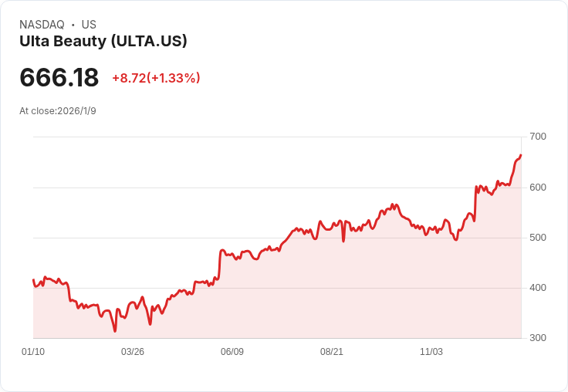Click the bullet separator between NASDAQ and US
The image size is (568, 392).
point(73,25)
